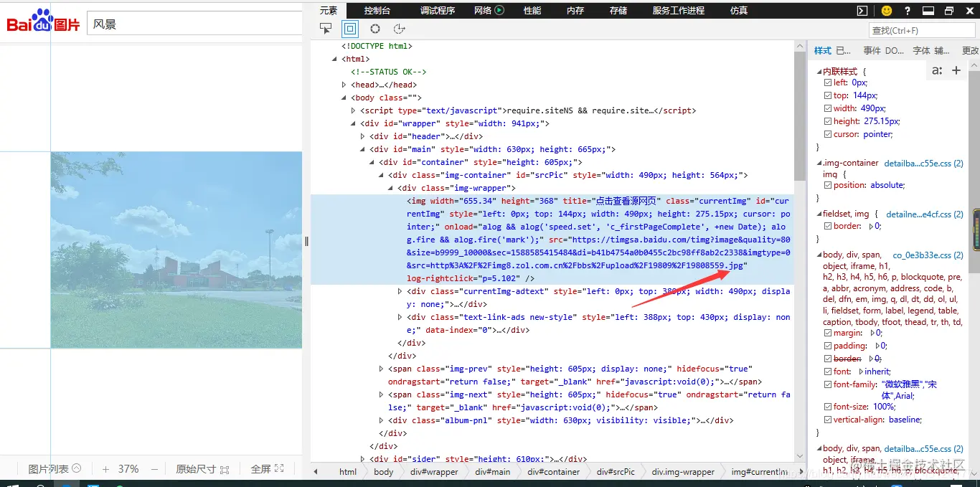
Task: Switch to the Events pane tab
Action: click(872, 50)
